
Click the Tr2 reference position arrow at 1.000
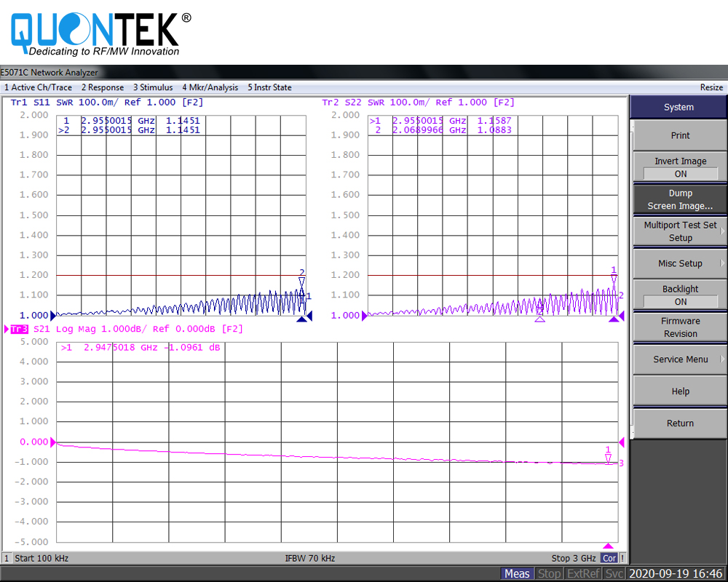pyautogui.click(x=365, y=316)
